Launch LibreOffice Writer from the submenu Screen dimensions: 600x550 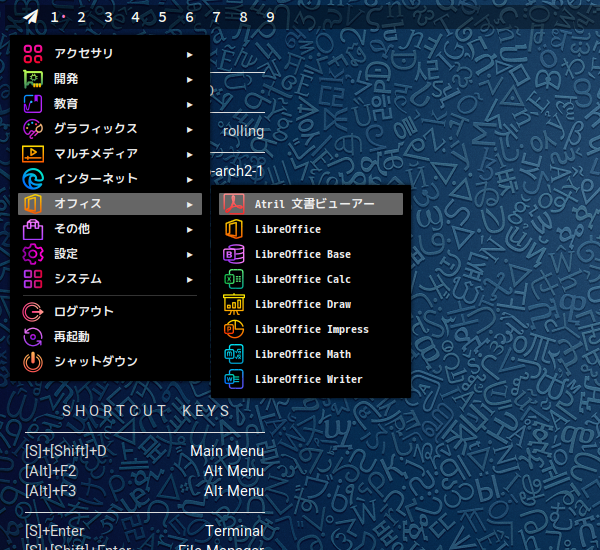[x=311, y=379]
